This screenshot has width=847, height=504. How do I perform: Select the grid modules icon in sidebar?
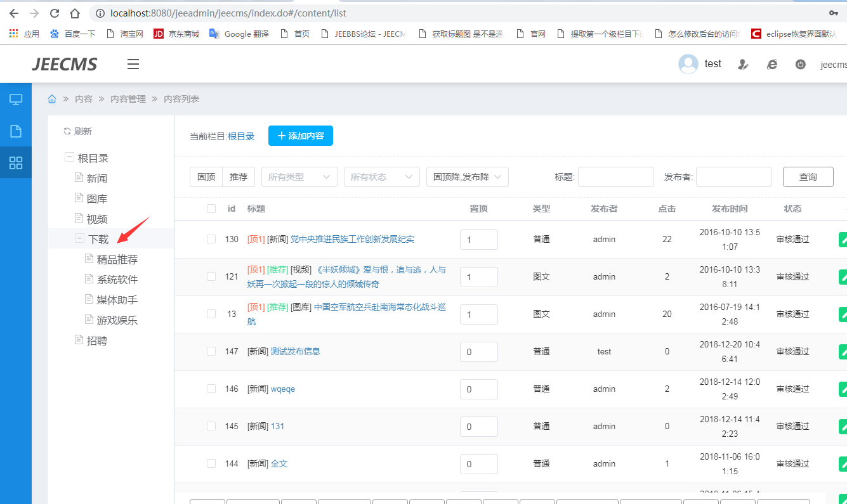[16, 163]
